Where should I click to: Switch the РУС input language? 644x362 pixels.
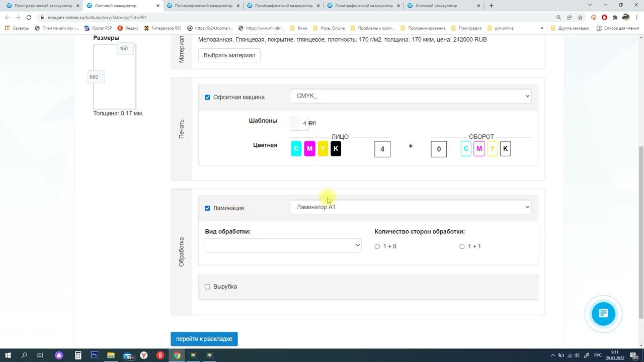[598, 355]
